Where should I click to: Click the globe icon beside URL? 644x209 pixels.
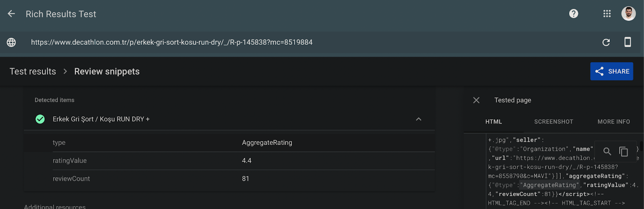click(x=11, y=42)
